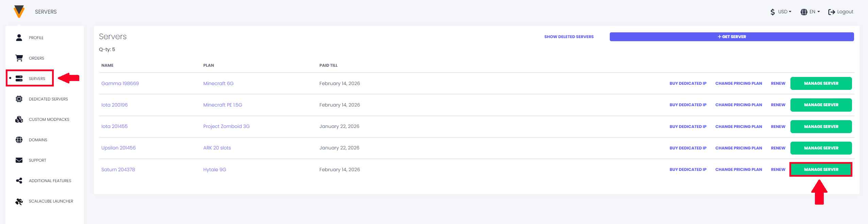Open the Profile section via person icon
868x224 pixels.
(x=19, y=37)
